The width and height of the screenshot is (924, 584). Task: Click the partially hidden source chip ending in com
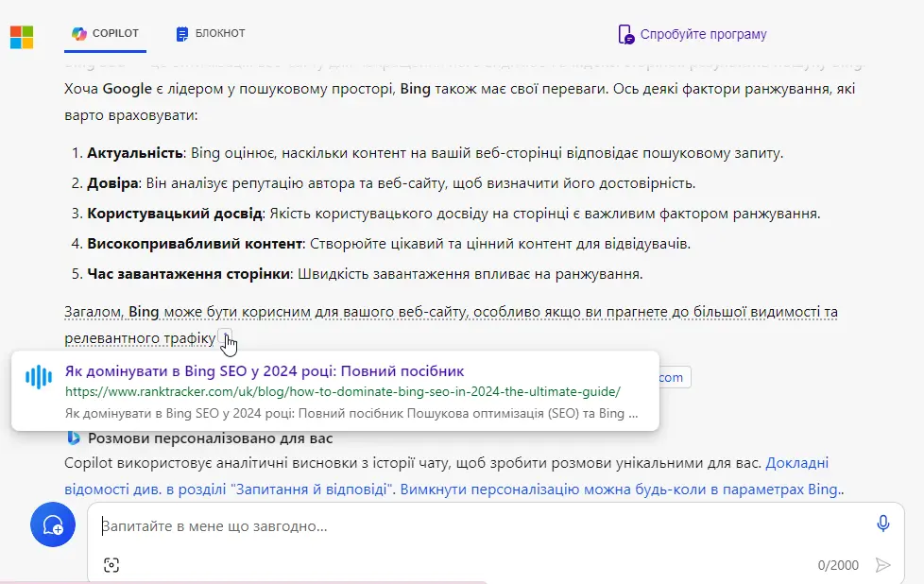point(674,377)
